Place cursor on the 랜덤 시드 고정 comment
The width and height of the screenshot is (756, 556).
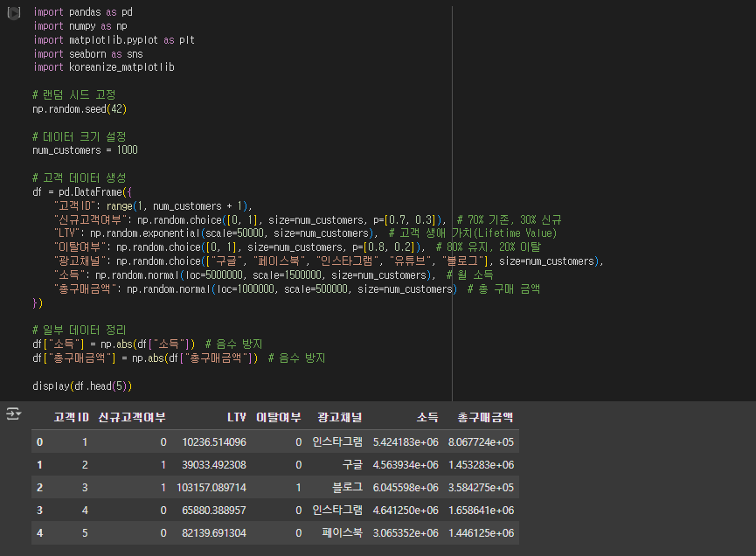coord(74,94)
